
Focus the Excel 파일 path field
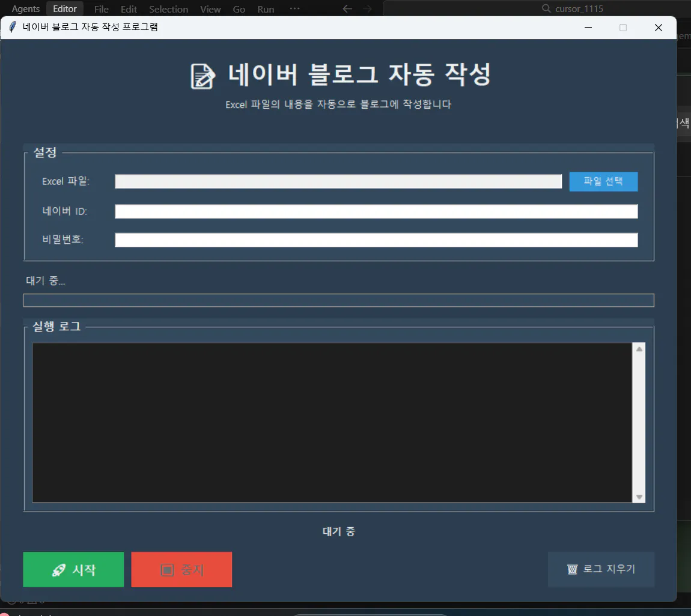coord(338,181)
